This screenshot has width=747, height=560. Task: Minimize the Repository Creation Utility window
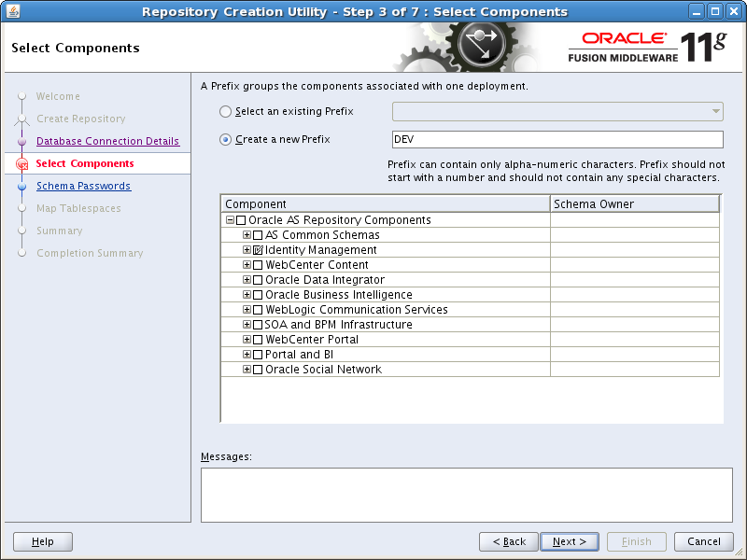tap(697, 11)
